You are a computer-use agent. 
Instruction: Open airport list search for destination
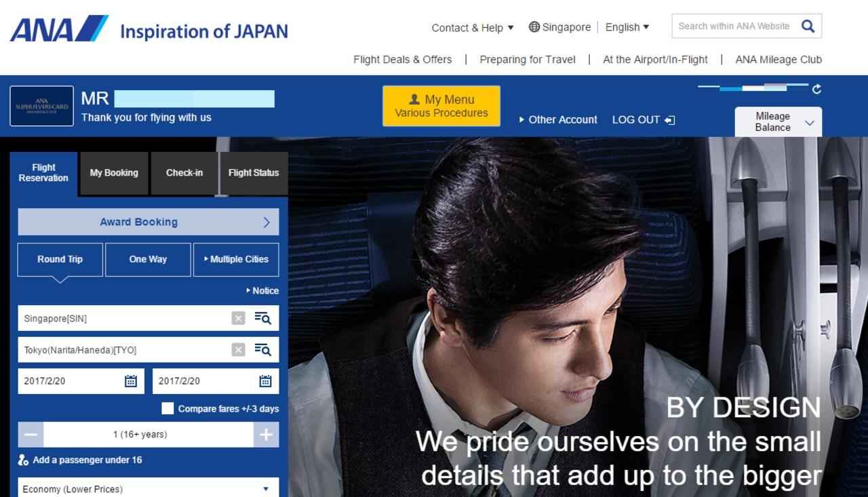[262, 350]
